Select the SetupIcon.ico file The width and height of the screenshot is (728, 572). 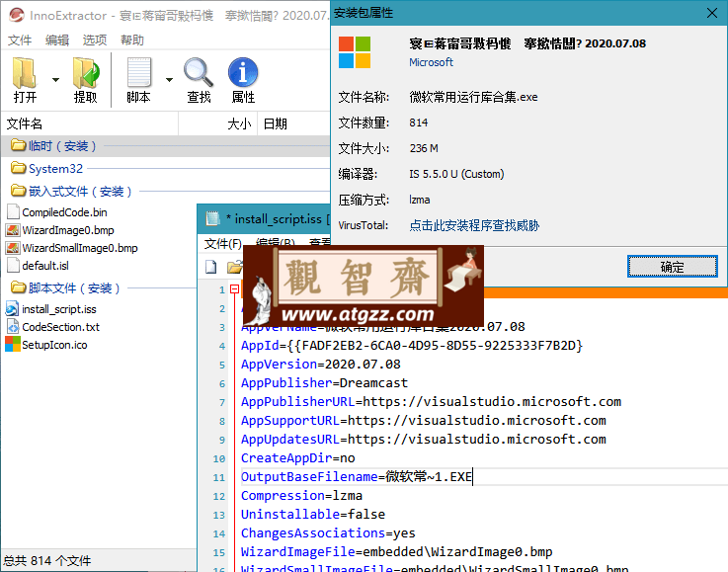tap(54, 345)
